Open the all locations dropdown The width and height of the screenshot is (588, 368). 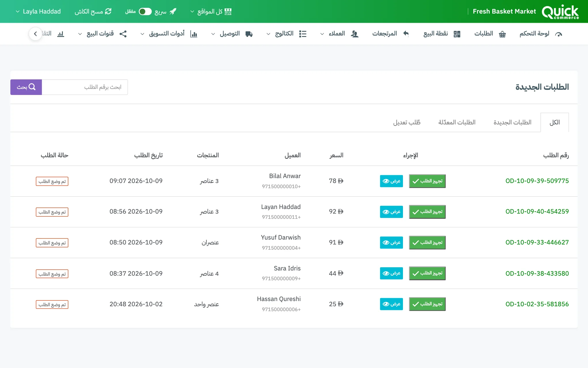coord(211,12)
